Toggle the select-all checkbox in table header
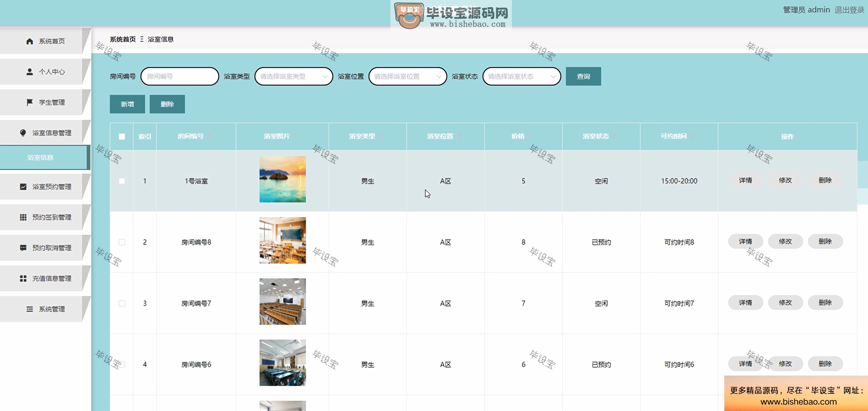Screen dimensions: 868x411 [x=121, y=137]
